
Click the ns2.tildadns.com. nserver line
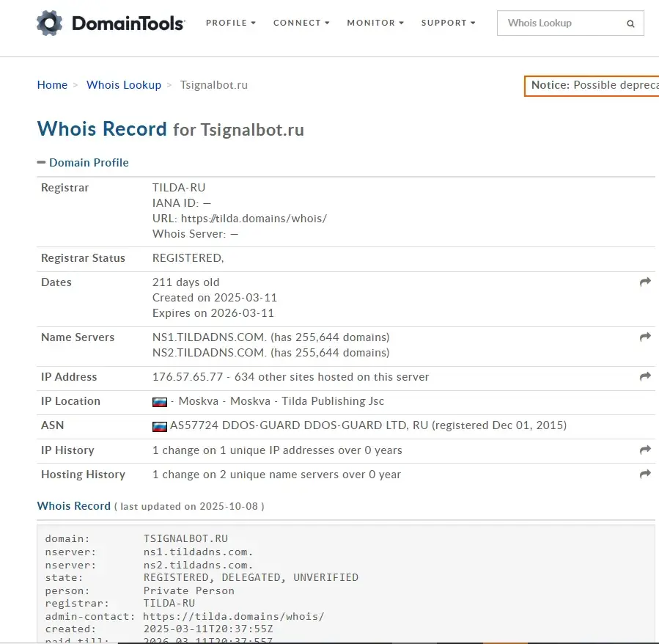(x=149, y=565)
